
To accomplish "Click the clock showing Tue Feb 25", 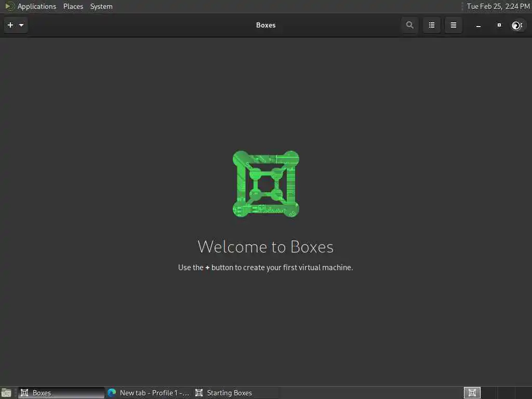I will (x=498, y=6).
